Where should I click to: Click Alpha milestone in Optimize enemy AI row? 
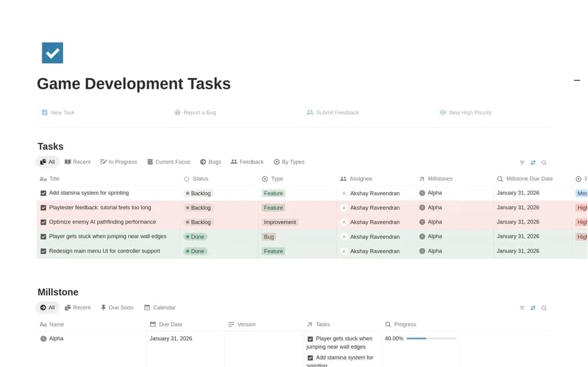click(x=430, y=222)
